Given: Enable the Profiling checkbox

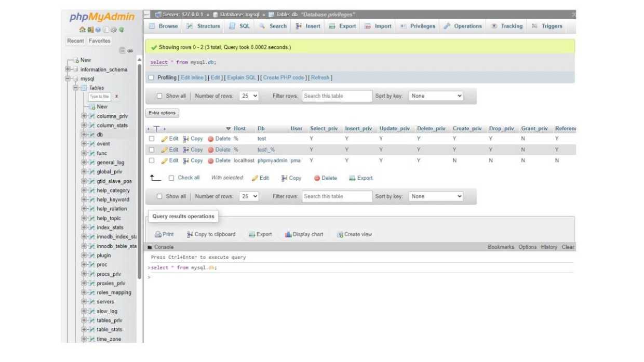Looking at the screenshot, I should pyautogui.click(x=152, y=77).
